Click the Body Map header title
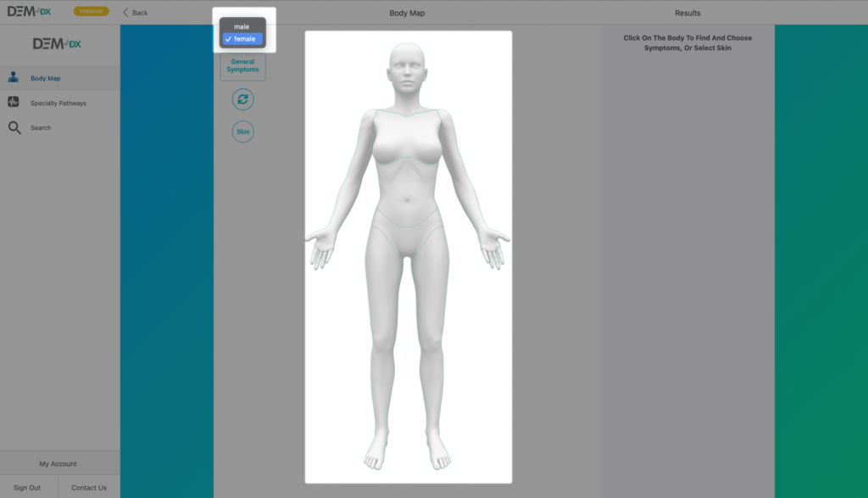The width and height of the screenshot is (868, 498). coord(407,13)
